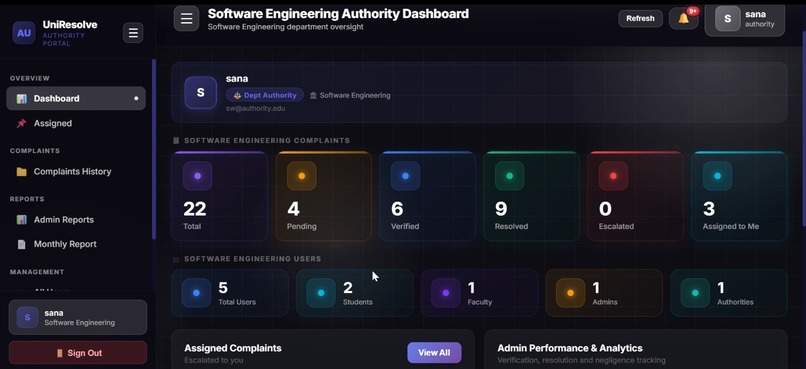The width and height of the screenshot is (806, 369).
Task: Click the green dot icon on Resolved card
Action: (x=509, y=176)
